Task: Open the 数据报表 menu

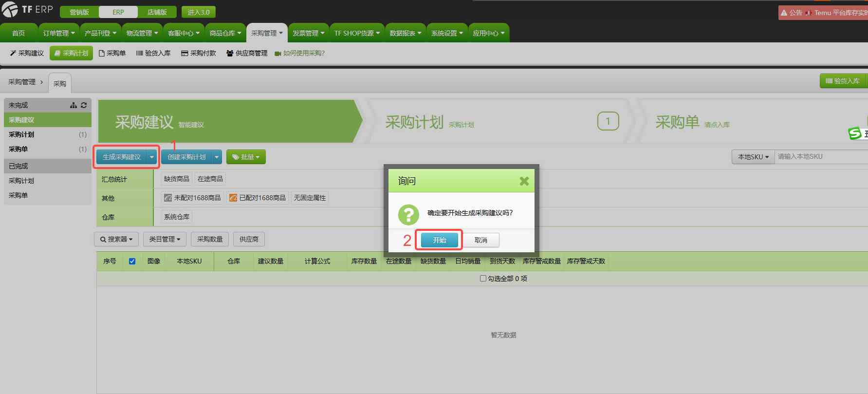Action: [x=406, y=33]
